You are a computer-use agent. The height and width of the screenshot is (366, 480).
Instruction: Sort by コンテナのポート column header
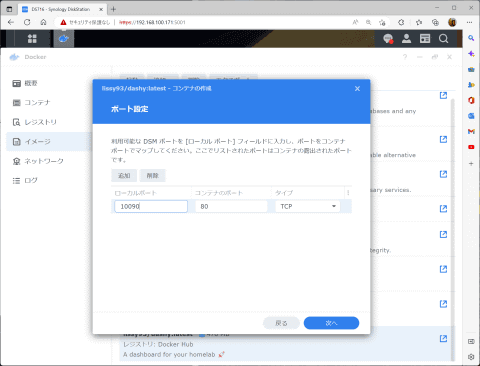tap(231, 193)
